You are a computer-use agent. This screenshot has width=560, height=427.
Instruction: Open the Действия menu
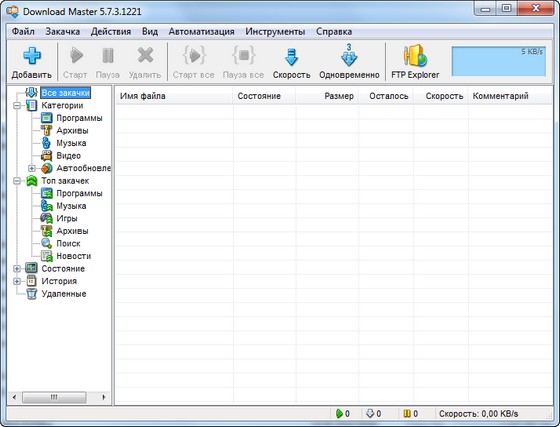coord(111,31)
